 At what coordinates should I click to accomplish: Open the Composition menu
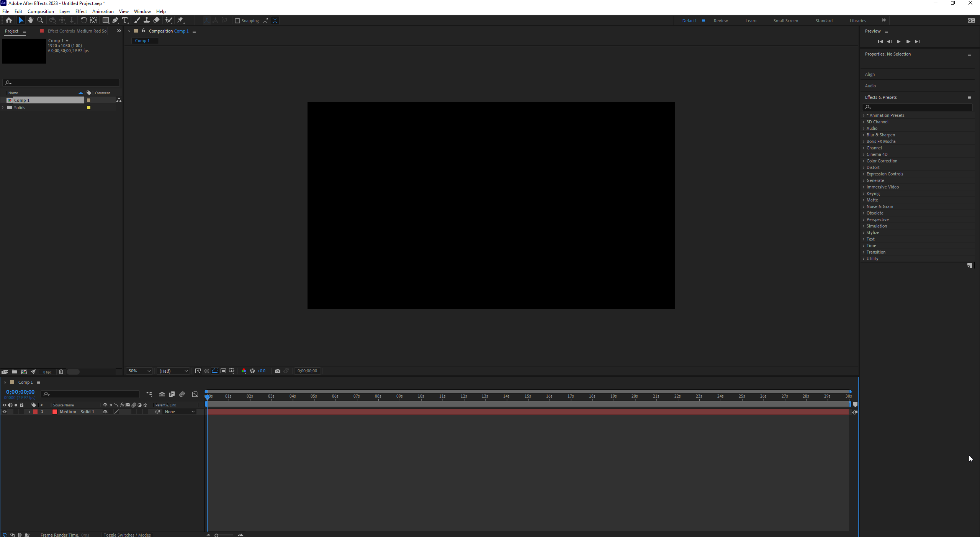tap(41, 11)
